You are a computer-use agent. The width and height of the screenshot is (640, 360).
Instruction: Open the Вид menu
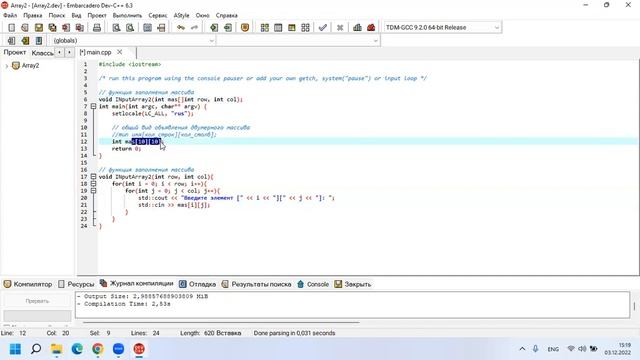point(76,15)
